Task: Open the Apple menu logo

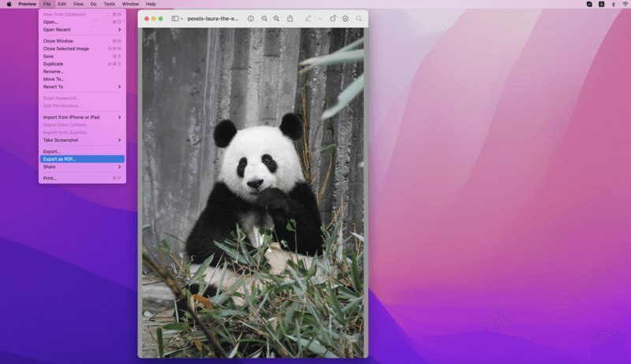Action: click(9, 4)
